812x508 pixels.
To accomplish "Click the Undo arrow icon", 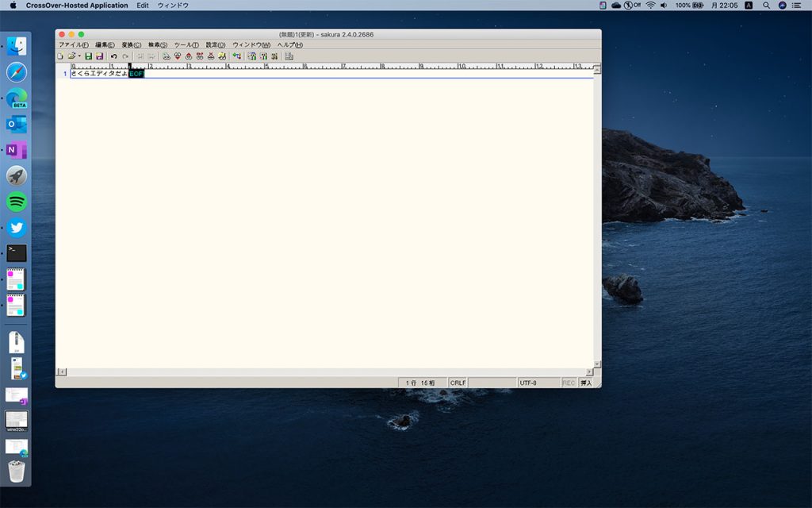I will [x=114, y=56].
